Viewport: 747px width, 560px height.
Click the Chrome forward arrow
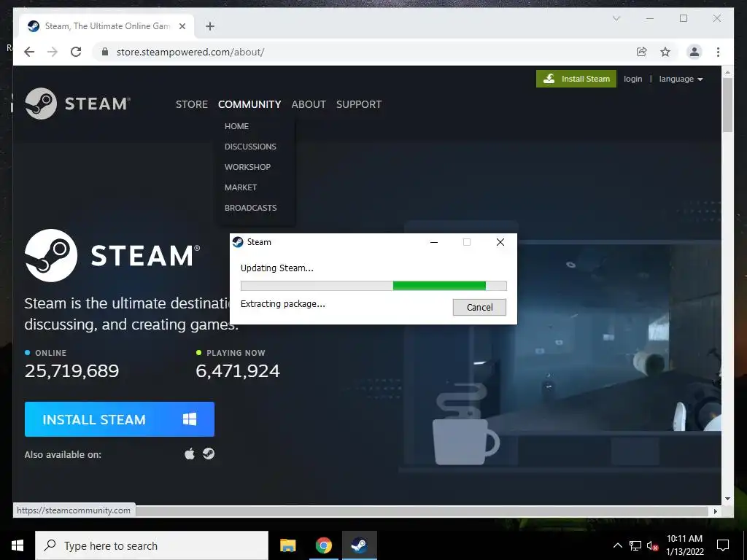click(x=53, y=52)
